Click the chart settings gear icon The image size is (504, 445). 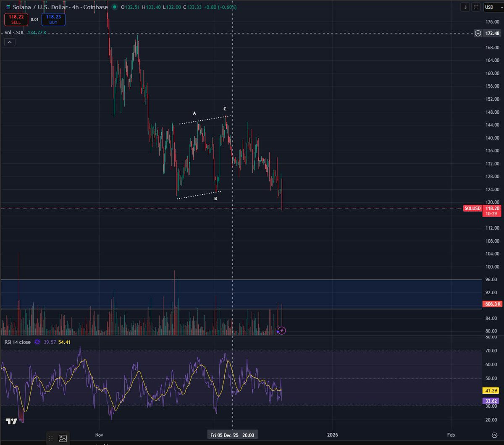click(x=495, y=435)
